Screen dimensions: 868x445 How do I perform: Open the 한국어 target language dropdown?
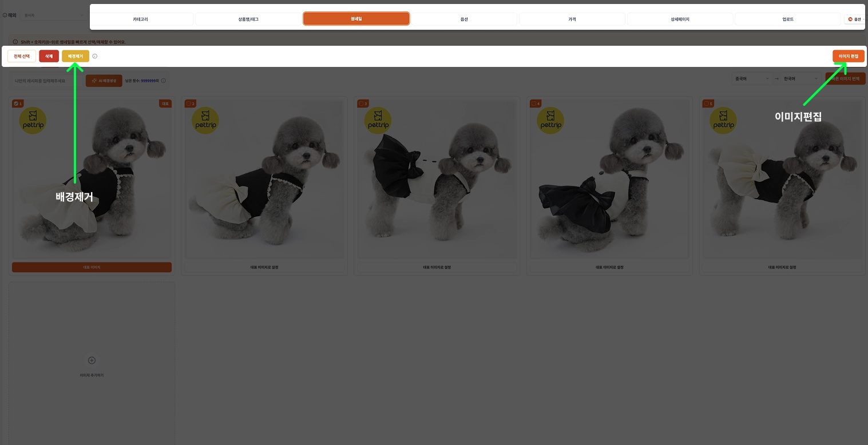801,79
